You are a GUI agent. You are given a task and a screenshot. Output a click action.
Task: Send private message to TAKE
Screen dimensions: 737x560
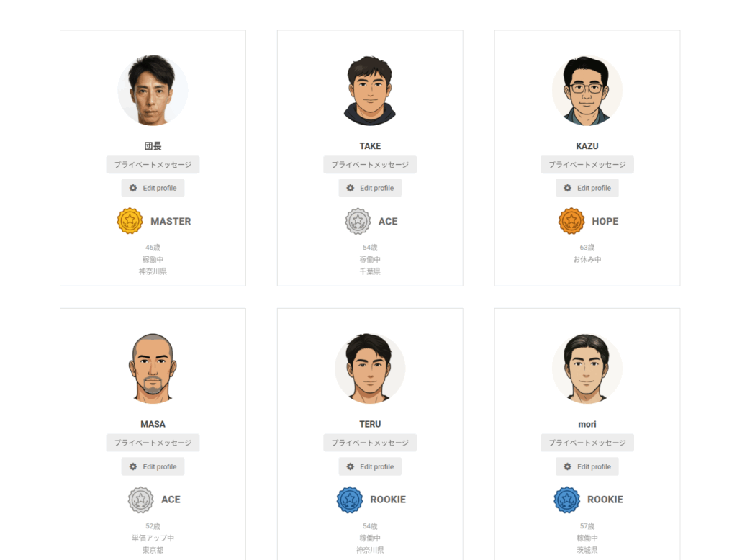[370, 165]
